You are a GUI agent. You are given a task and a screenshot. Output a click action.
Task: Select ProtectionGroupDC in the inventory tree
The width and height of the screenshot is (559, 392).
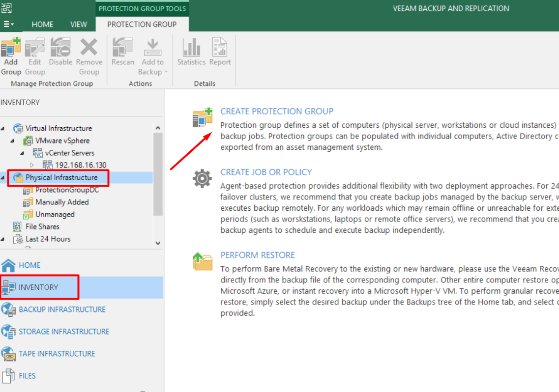pyautogui.click(x=67, y=190)
